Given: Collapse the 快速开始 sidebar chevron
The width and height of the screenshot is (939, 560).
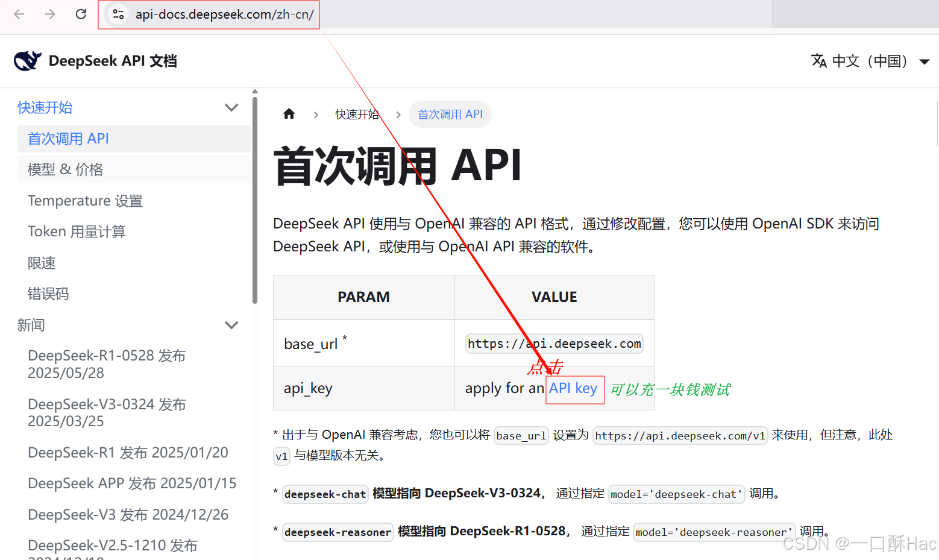Looking at the screenshot, I should (231, 108).
